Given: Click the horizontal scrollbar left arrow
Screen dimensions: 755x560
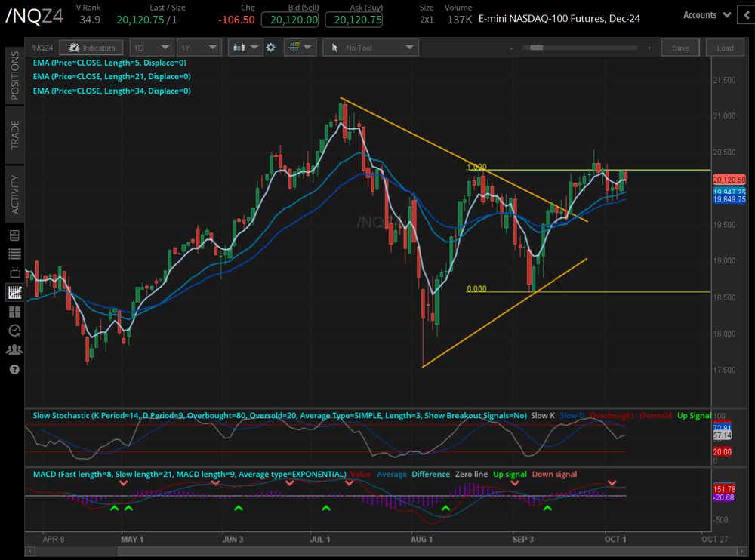Looking at the screenshot, I should point(30,551).
